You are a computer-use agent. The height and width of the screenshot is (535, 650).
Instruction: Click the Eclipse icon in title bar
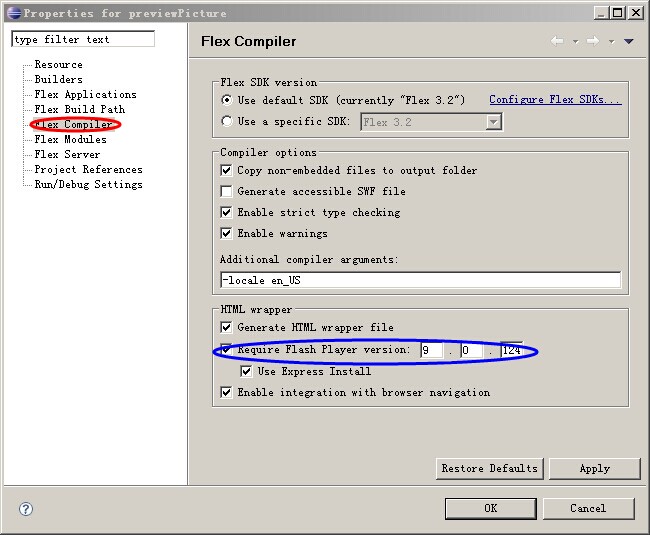(14, 13)
